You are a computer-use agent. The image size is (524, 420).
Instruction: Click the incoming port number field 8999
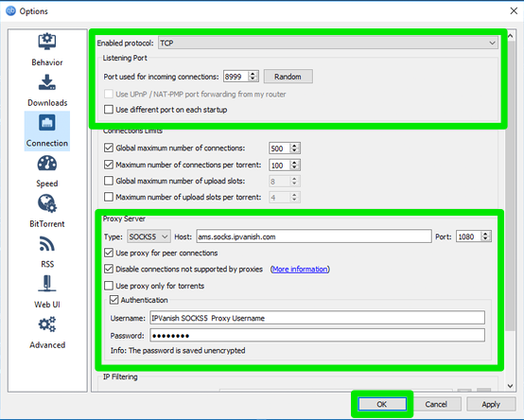236,77
